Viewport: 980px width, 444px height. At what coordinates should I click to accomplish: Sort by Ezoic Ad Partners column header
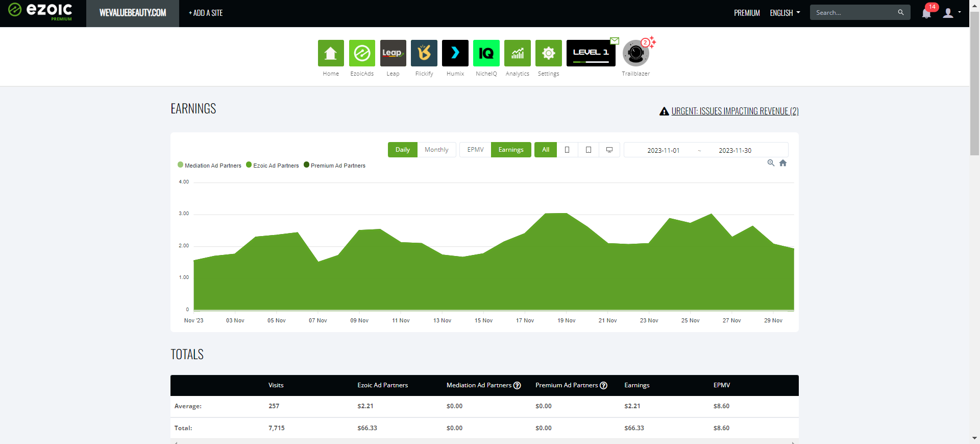tap(383, 385)
